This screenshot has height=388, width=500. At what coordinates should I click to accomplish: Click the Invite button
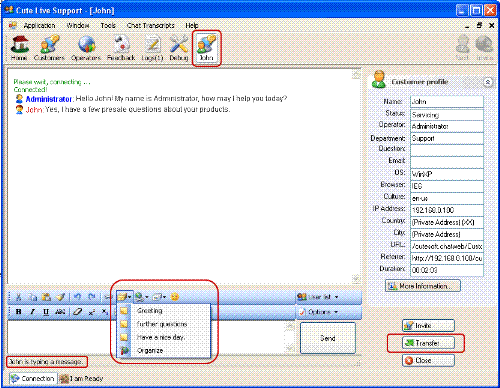pyautogui.click(x=428, y=326)
